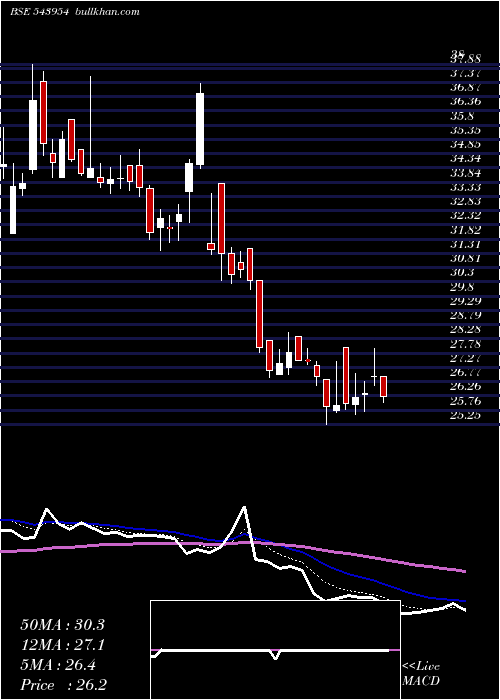This screenshot has height=700, width=500.
Task: Click the 32.83 price axis label
Action: [465, 201]
